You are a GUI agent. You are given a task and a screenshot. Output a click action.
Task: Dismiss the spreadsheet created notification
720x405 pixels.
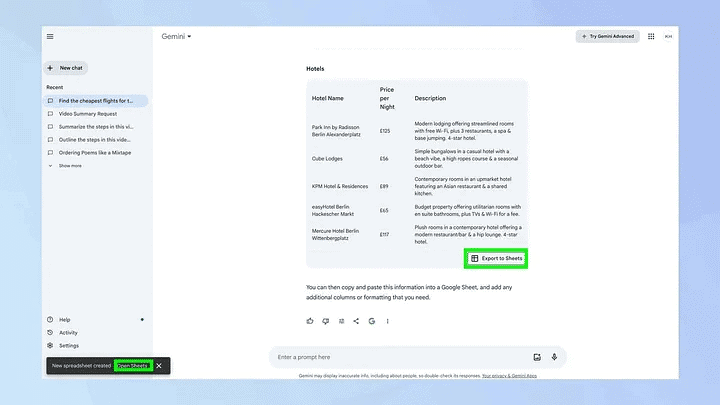point(159,366)
